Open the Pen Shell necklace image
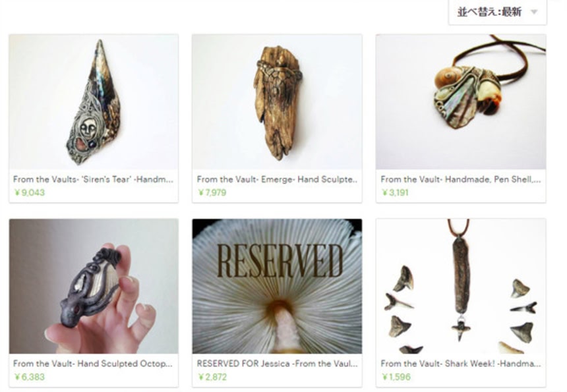Viewport: 567px width, 392px height. coord(461,102)
